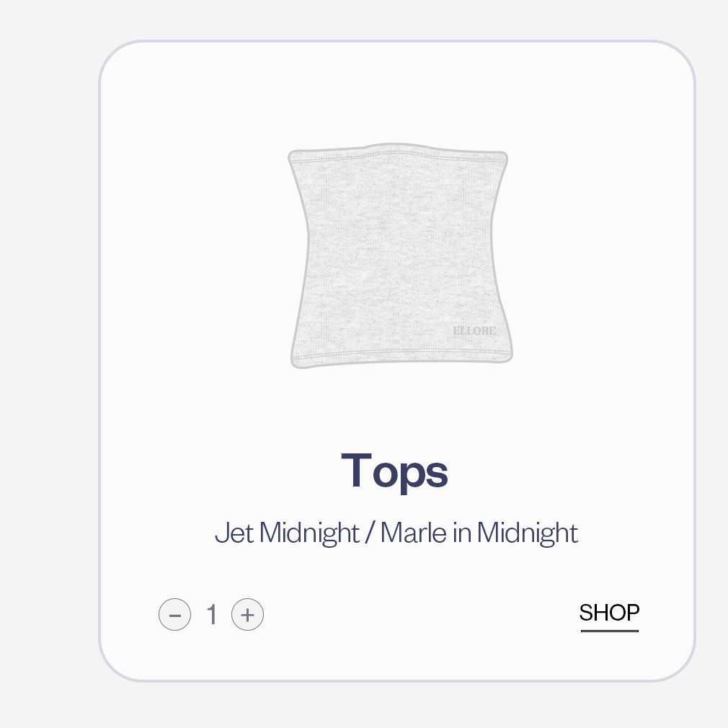This screenshot has width=728, height=728.
Task: Add one more item using plus
Action: pyautogui.click(x=247, y=615)
